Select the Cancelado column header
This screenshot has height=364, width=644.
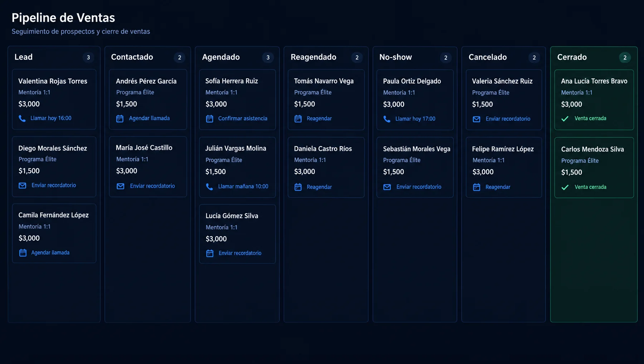[x=488, y=57]
